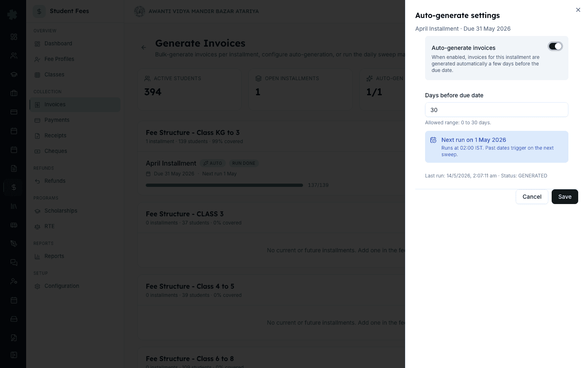Click the 'Fee Structure - Class 6 to 8' heading

[x=190, y=359]
